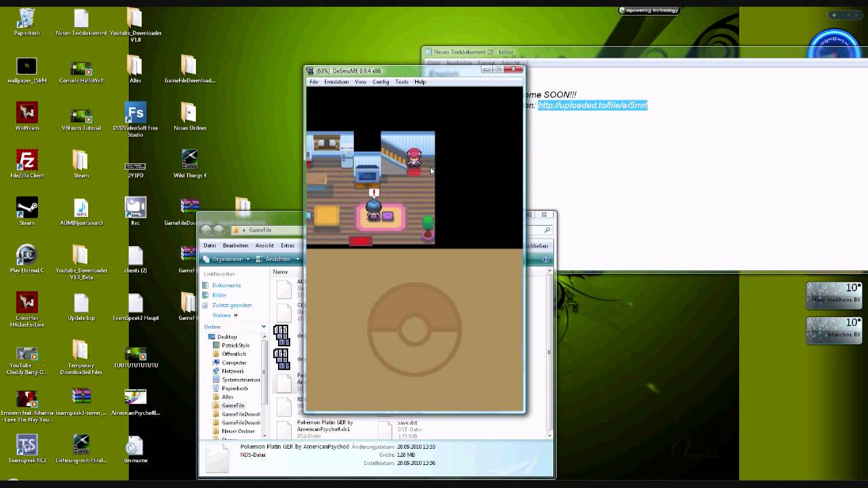This screenshot has width=868, height=488.
Task: Open the Steam application shortcut icon
Action: coord(27,211)
